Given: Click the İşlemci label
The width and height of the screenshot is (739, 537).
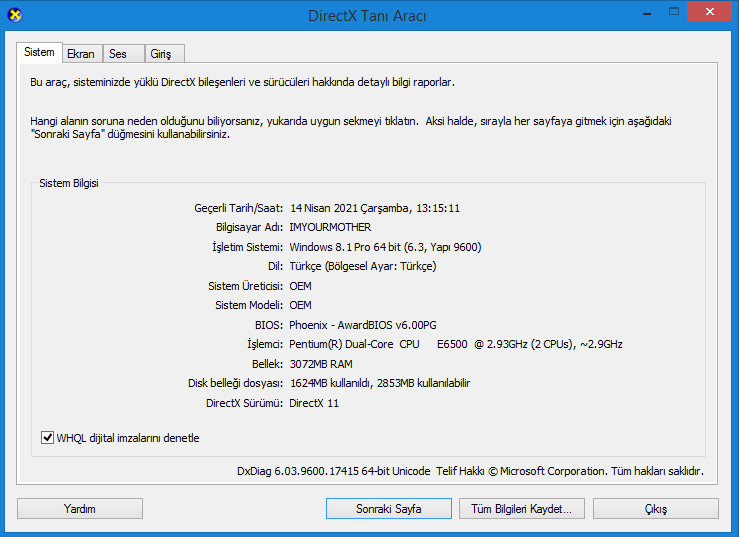Looking at the screenshot, I should click(265, 344).
